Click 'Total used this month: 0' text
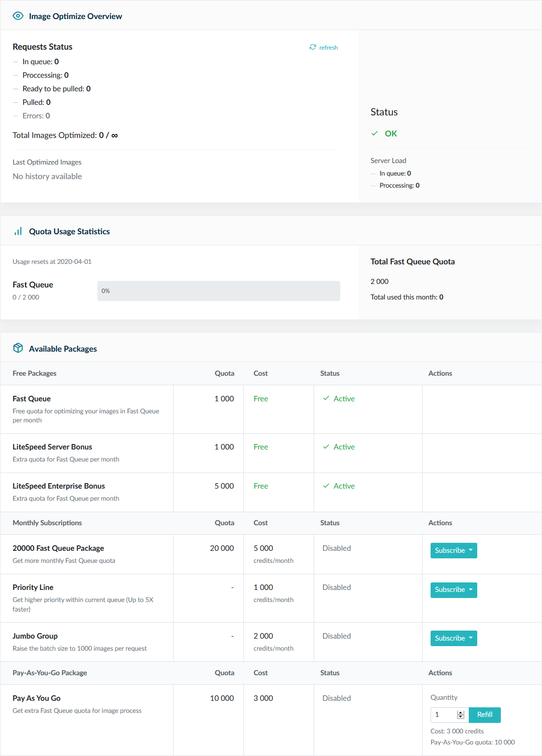542x756 pixels. (x=407, y=297)
